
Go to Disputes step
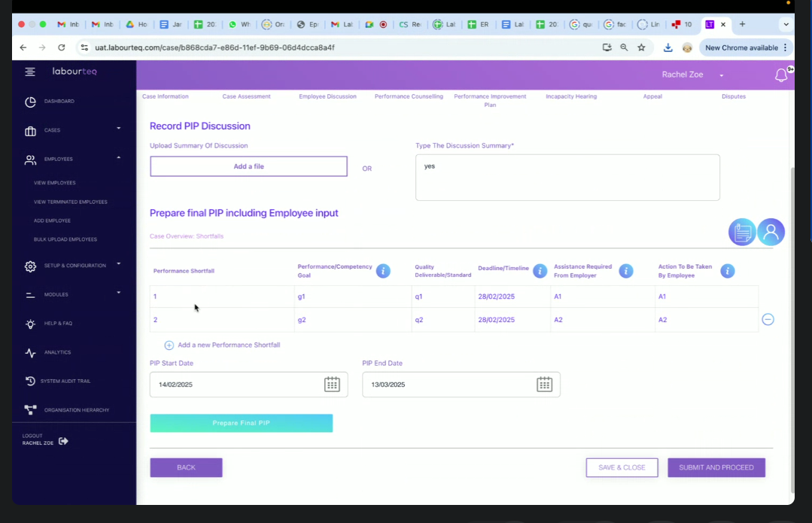[734, 96]
